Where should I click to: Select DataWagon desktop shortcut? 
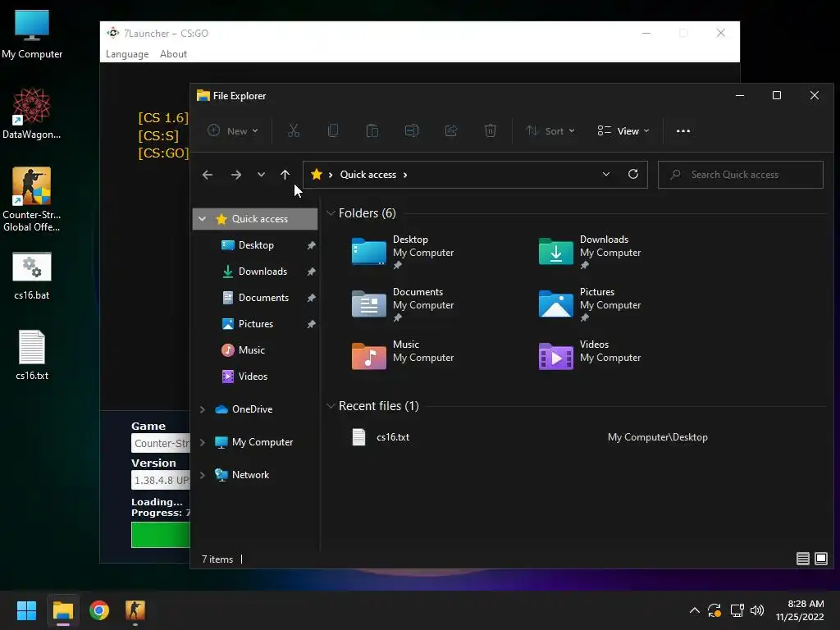(x=32, y=113)
